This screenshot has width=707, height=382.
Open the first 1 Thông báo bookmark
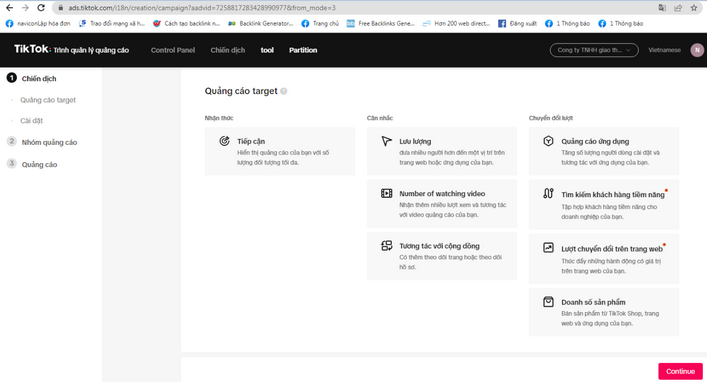[x=567, y=23]
